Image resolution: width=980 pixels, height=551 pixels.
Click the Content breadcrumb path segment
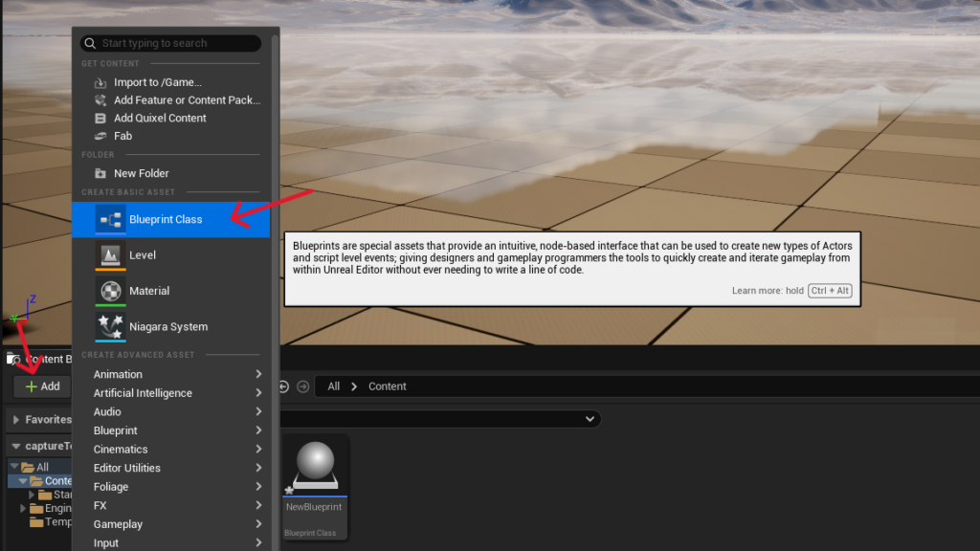click(x=387, y=386)
